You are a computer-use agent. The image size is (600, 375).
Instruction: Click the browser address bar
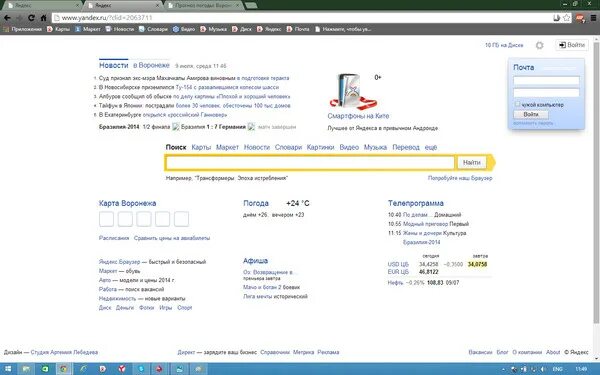point(302,18)
